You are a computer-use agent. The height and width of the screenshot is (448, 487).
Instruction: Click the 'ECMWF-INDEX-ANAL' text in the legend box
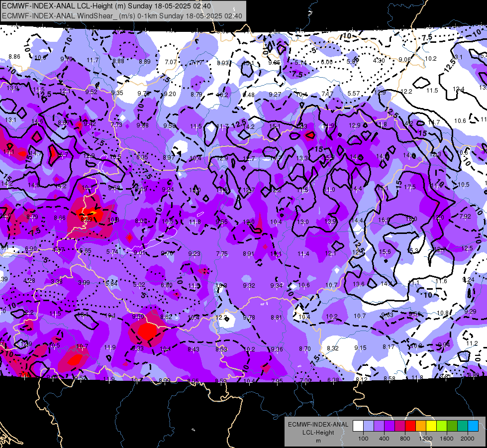coord(318,425)
